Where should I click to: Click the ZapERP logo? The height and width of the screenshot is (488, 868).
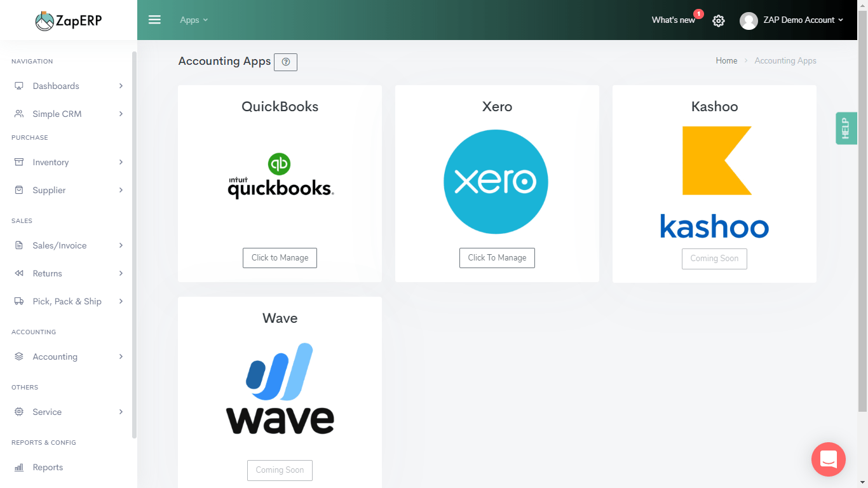pyautogui.click(x=68, y=20)
